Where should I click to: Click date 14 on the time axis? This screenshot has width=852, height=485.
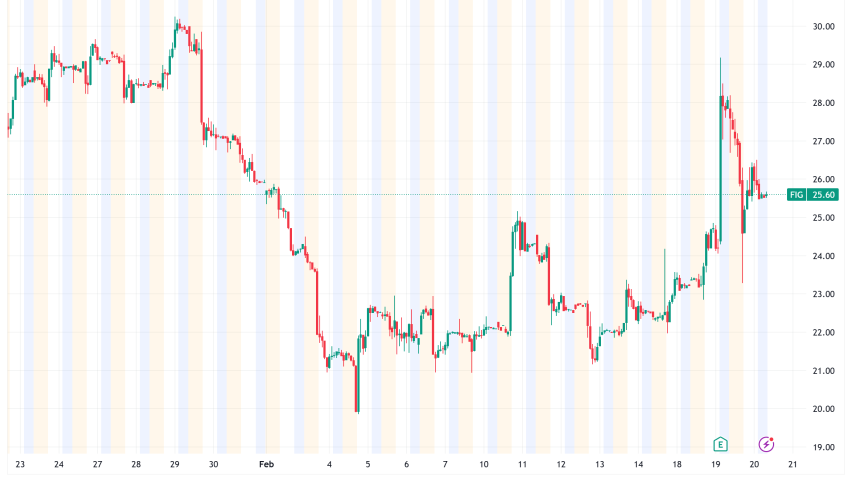(x=639, y=465)
